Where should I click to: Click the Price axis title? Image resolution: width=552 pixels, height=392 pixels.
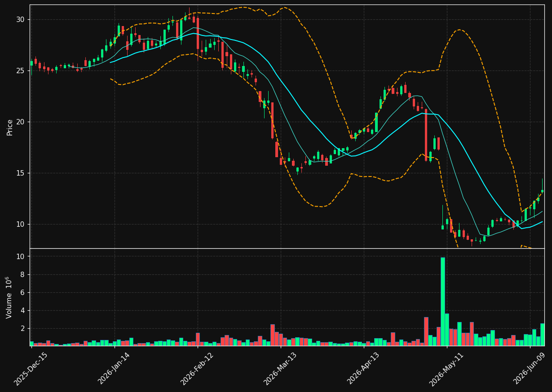point(10,127)
